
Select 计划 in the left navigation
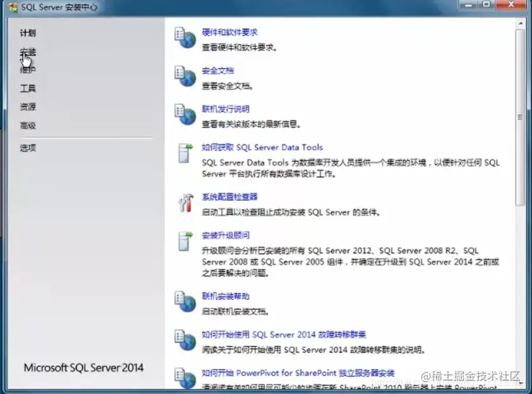pos(28,33)
